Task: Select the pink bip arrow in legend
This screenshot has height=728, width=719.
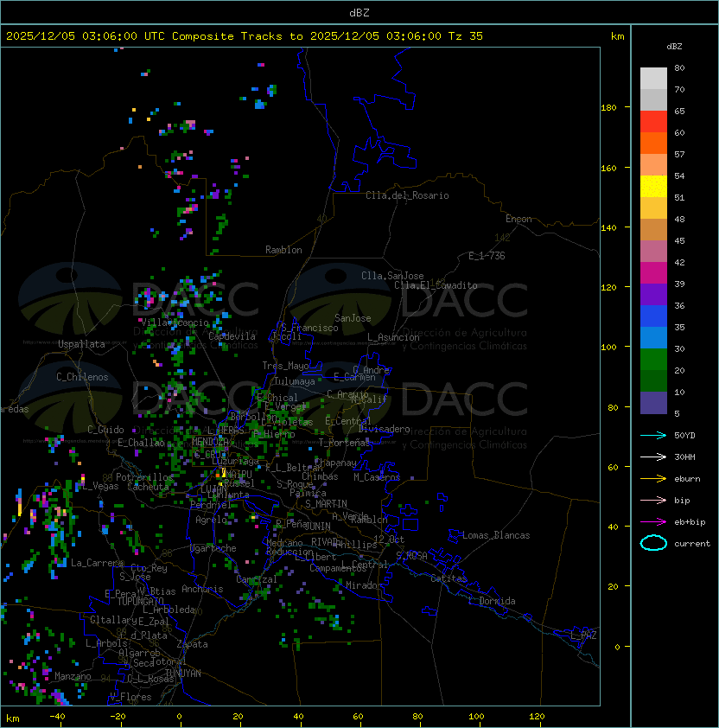Action: (653, 500)
